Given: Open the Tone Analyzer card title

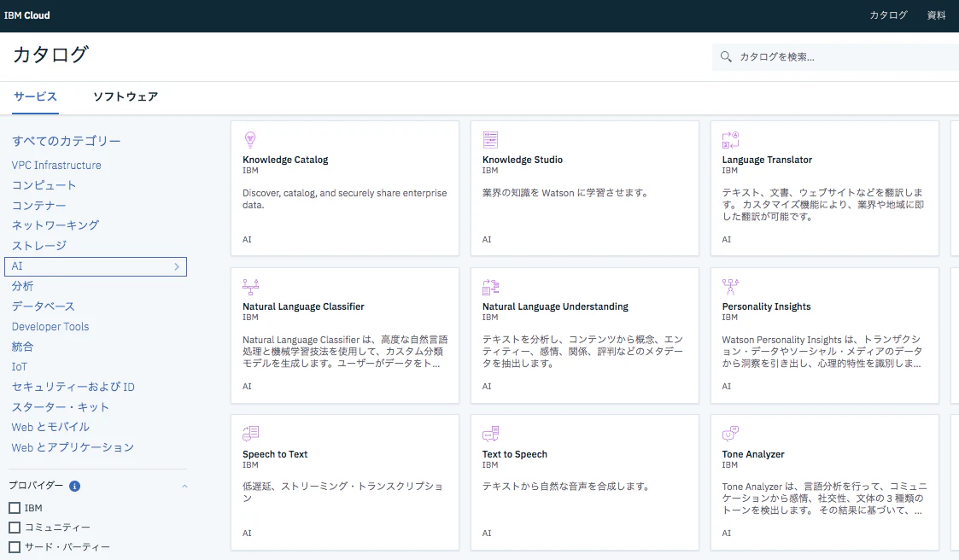Looking at the screenshot, I should (x=753, y=454).
